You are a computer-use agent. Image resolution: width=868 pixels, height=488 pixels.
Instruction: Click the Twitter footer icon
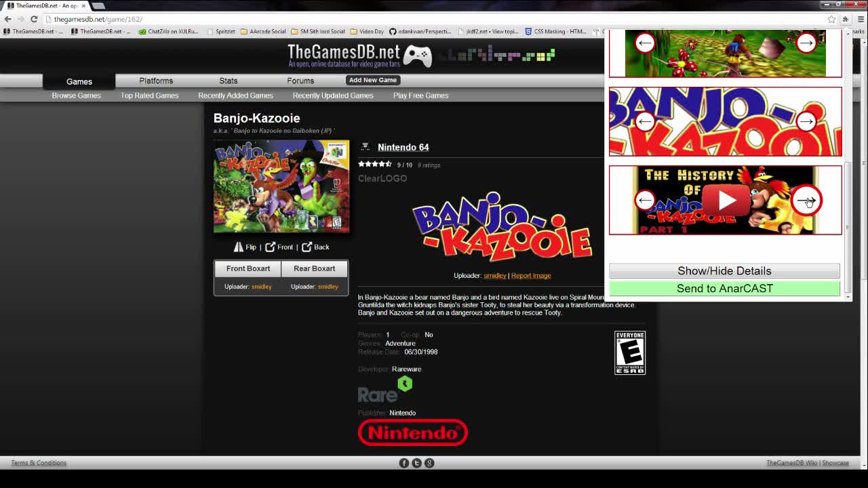pos(416,463)
